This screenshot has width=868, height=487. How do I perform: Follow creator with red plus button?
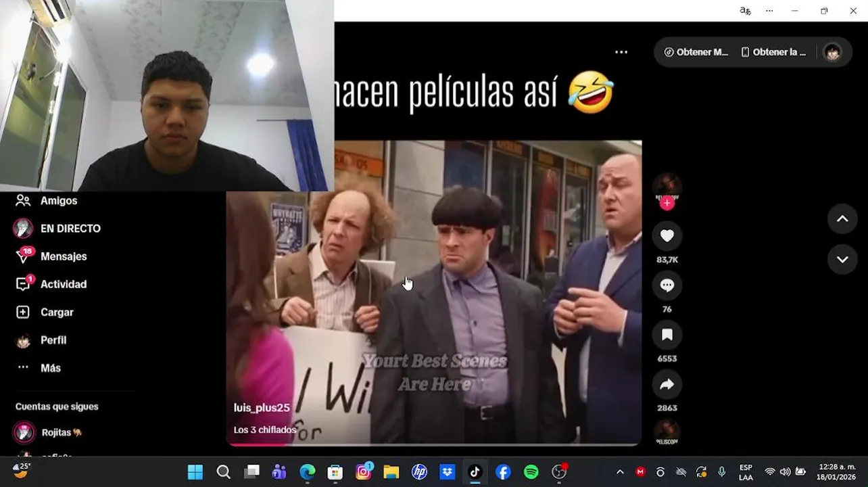(x=667, y=203)
